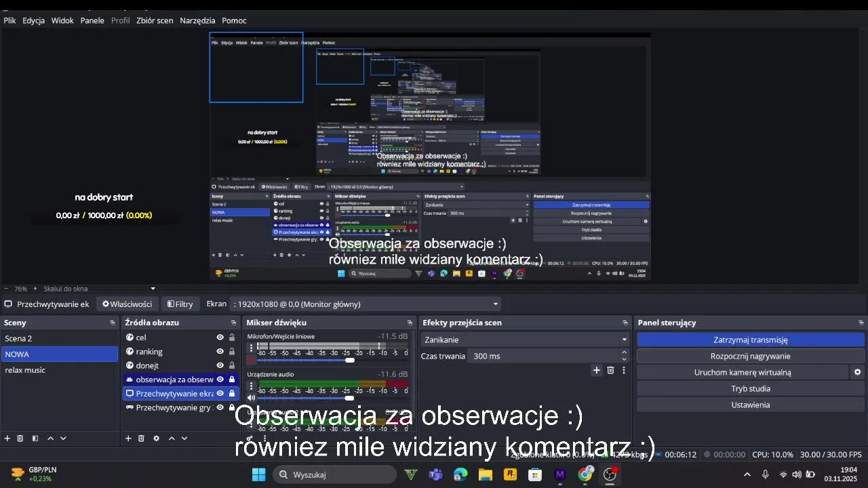Open Google Chrome from taskbar

pos(585,474)
